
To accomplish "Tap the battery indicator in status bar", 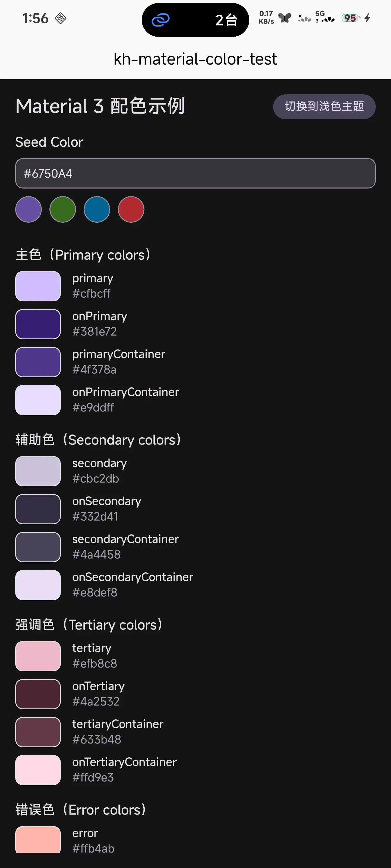I will click(x=351, y=18).
